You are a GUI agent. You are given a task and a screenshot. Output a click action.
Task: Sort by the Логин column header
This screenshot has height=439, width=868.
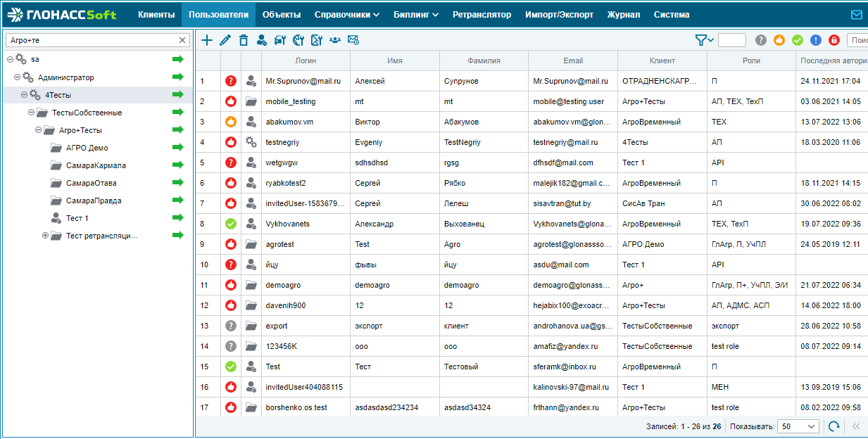pyautogui.click(x=306, y=61)
